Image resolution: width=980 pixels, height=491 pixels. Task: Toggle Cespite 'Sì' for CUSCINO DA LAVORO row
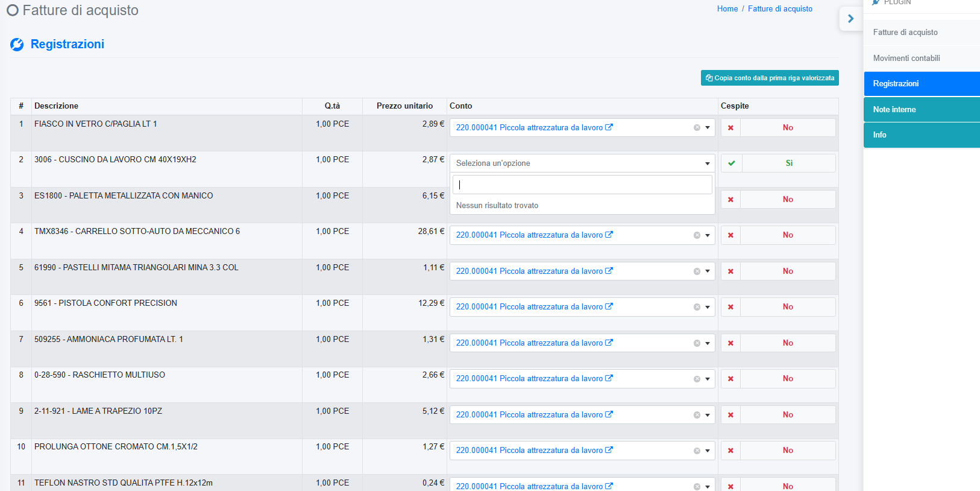(788, 163)
